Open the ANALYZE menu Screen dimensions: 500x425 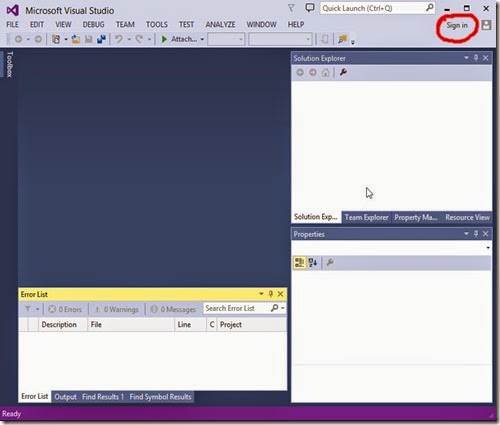220,25
